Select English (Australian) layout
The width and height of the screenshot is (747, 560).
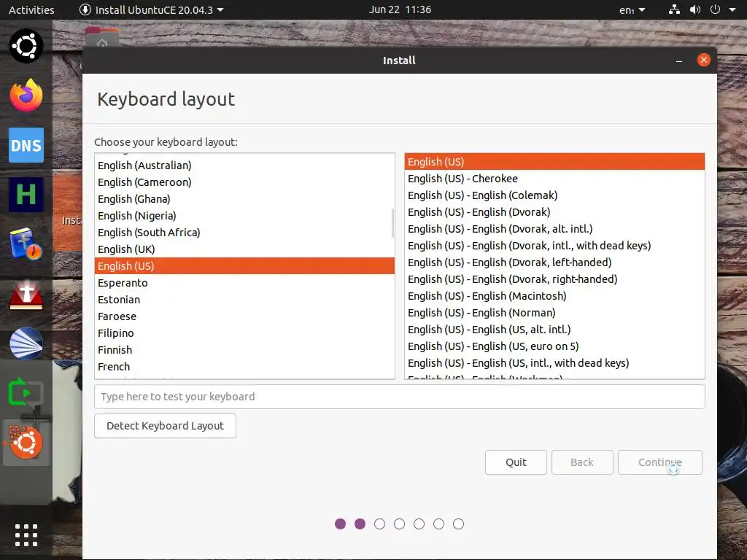(x=244, y=166)
